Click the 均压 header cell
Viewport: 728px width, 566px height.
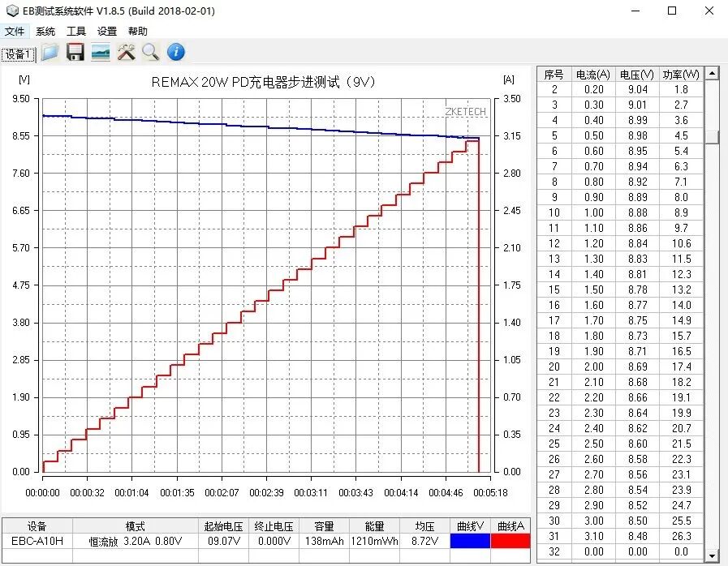coord(424,526)
